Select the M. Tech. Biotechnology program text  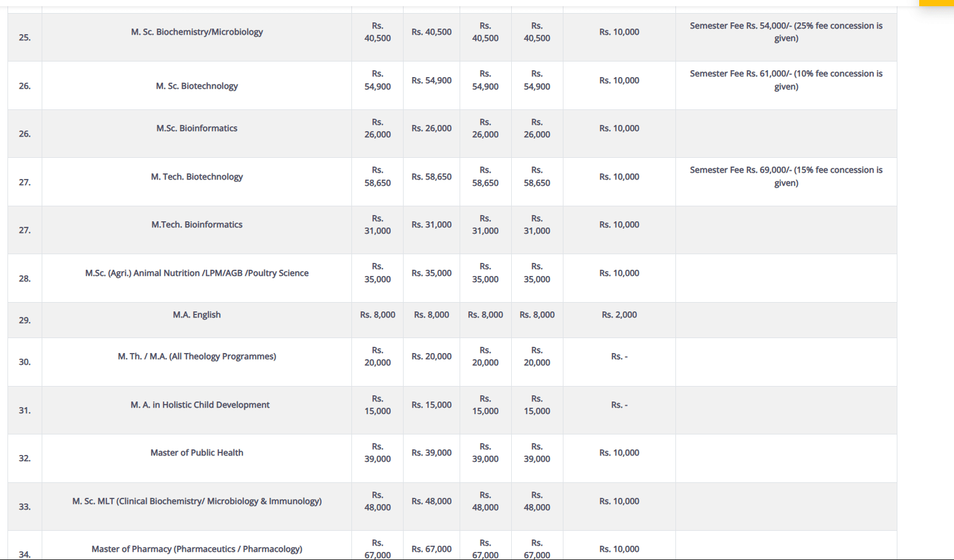197,177
